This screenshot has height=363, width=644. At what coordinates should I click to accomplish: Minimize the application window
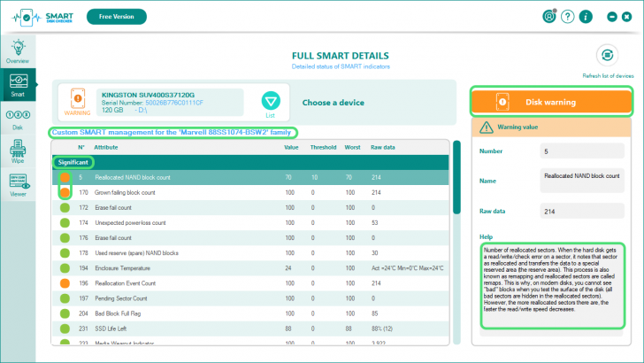612,17
